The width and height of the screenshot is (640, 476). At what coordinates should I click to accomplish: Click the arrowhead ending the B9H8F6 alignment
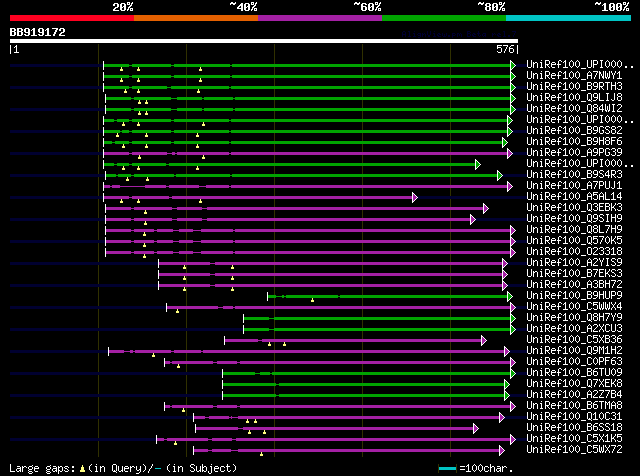point(505,142)
